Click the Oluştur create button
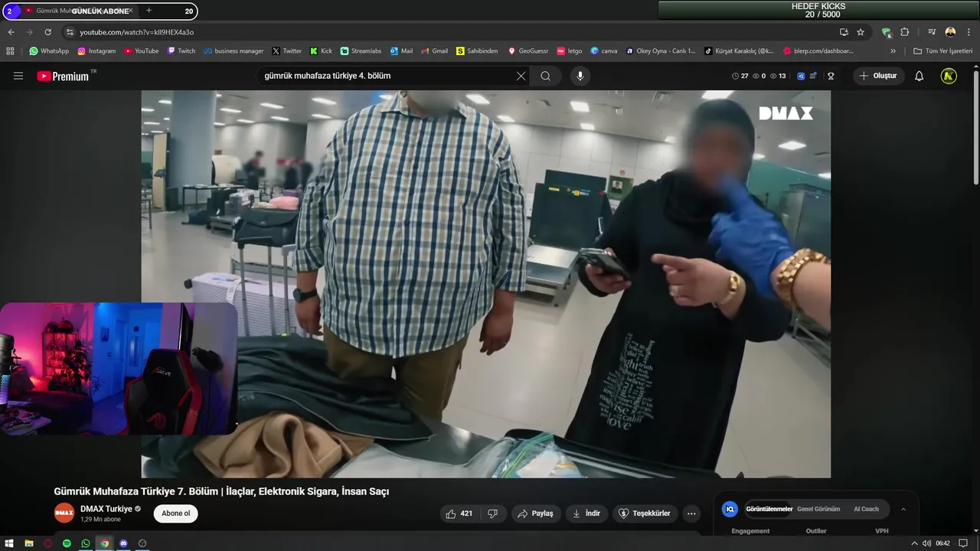980x551 pixels. pyautogui.click(x=878, y=76)
